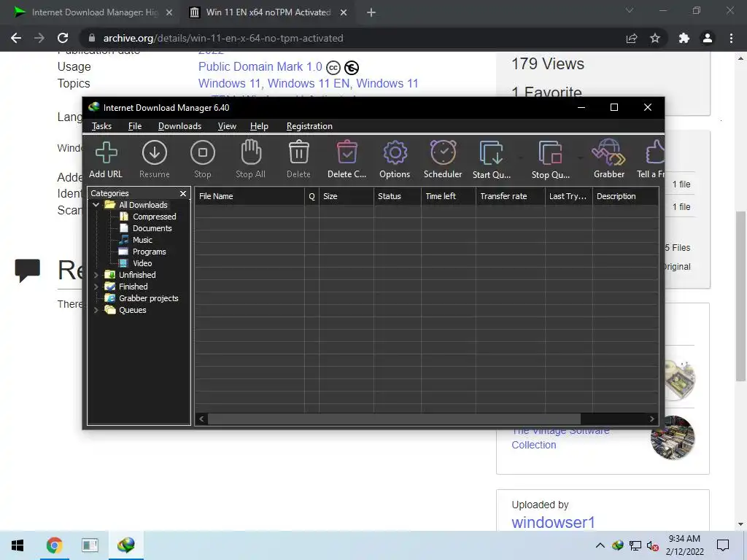Bookmark this page with star icon
The image size is (747, 560).
point(655,38)
